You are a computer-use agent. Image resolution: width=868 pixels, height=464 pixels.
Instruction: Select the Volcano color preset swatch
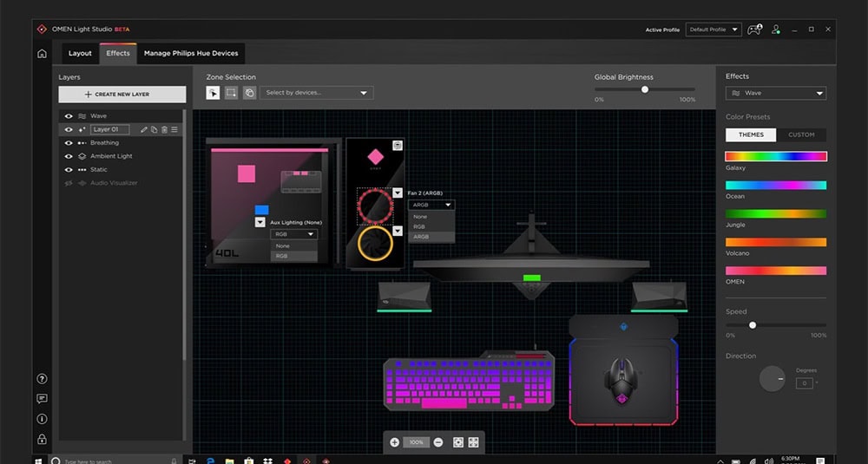(775, 242)
